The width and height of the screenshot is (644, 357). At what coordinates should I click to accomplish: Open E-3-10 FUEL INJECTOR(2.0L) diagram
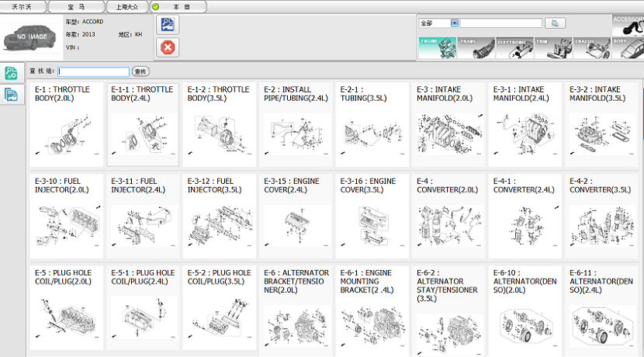click(x=65, y=215)
